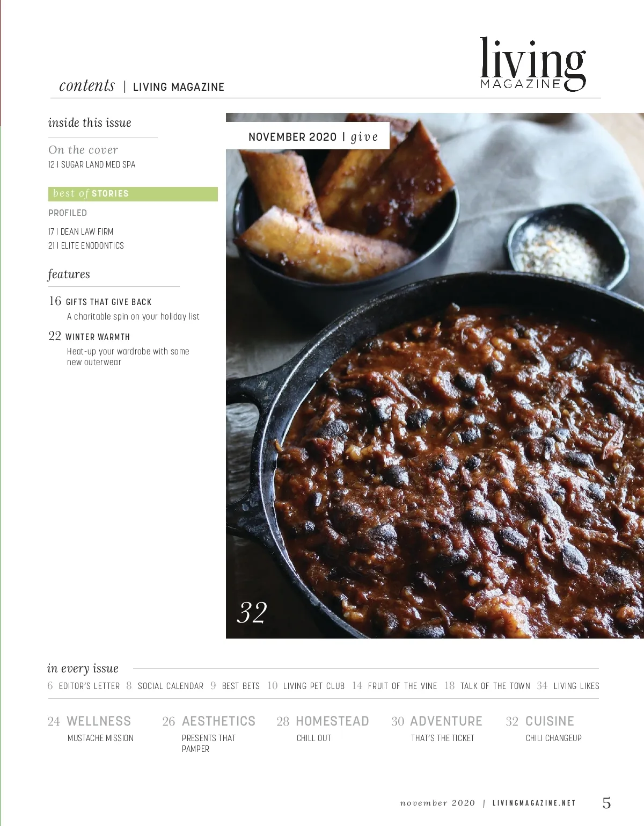Open Elite Endodontics profile listing
This screenshot has height=826, width=644.
(x=86, y=245)
